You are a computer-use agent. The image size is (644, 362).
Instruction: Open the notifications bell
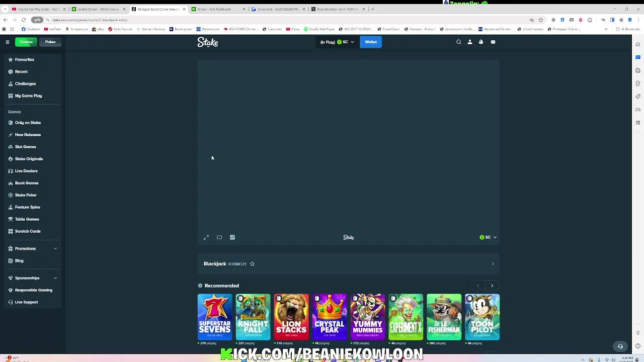coord(481,42)
